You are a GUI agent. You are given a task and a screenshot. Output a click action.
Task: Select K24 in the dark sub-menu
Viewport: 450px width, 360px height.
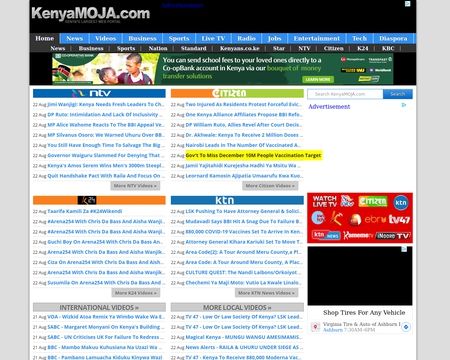click(363, 48)
